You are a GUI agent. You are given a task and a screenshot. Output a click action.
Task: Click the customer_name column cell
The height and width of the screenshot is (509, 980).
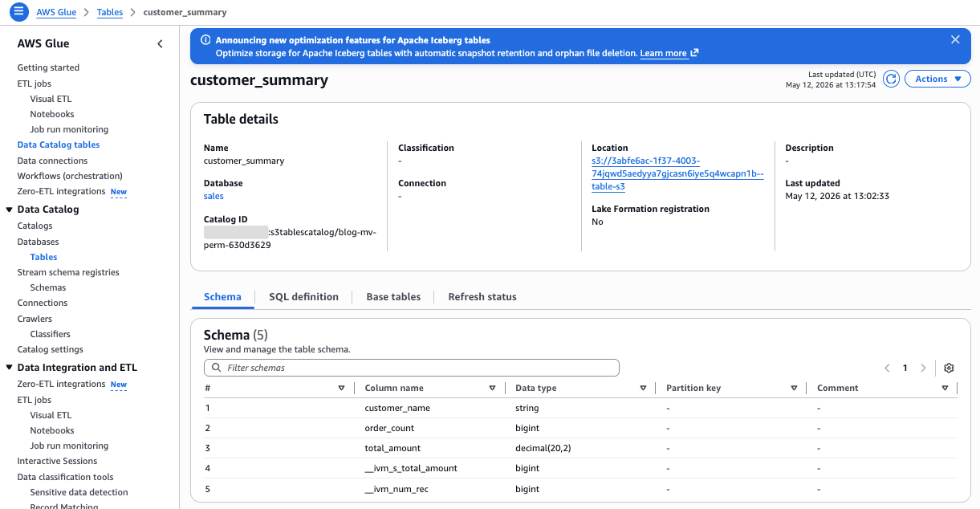[397, 408]
